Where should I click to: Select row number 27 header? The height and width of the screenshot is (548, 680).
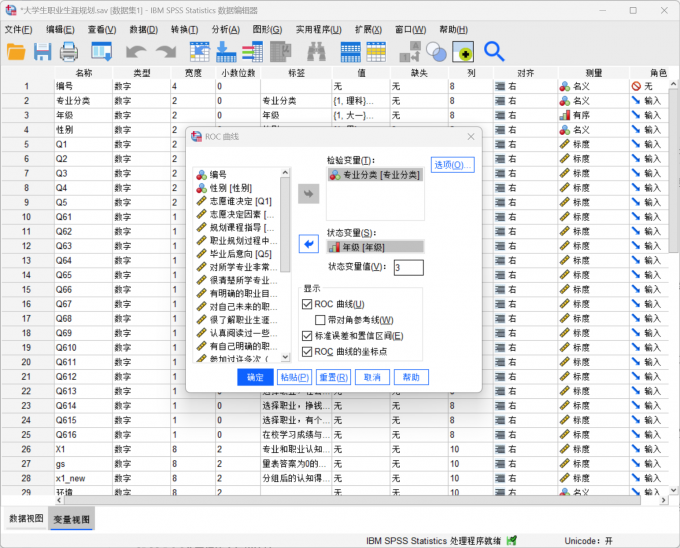[x=26, y=464]
